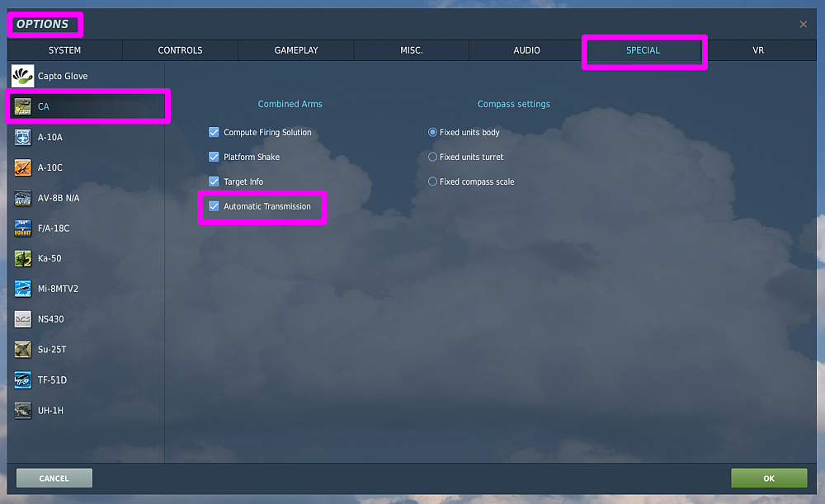Screen dimensions: 825x504
Task: Click the AV-8B N/A list label
Action: click(59, 198)
